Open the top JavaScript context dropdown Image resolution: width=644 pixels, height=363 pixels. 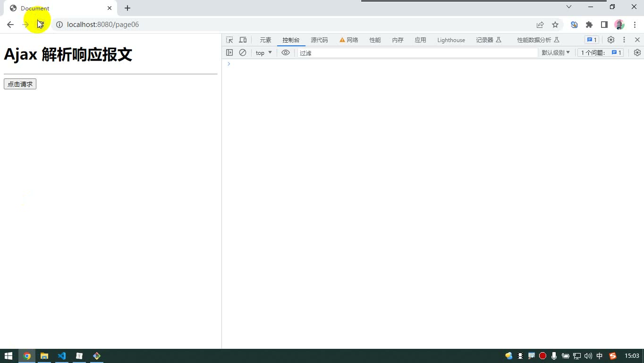[264, 53]
